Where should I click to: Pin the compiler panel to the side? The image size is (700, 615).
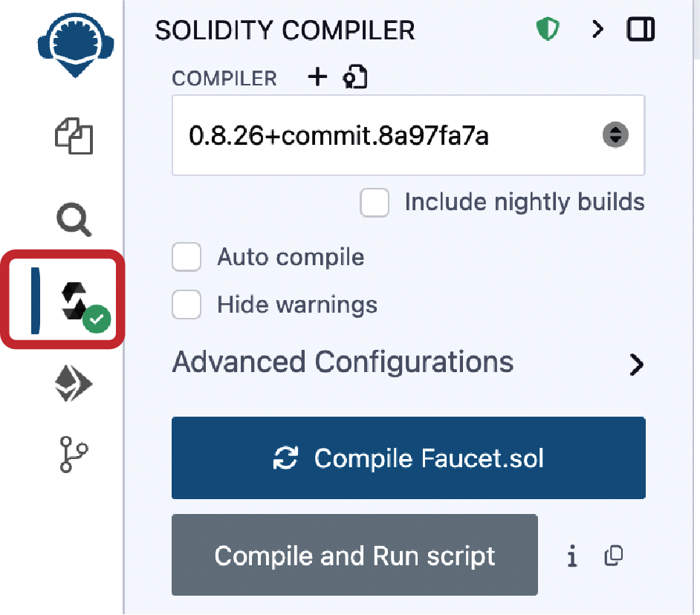click(x=641, y=29)
